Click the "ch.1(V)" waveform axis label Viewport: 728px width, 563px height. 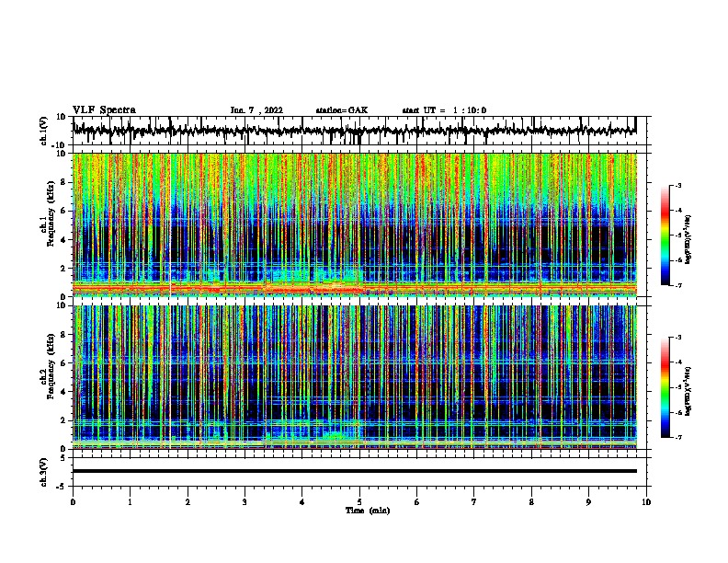(43, 131)
